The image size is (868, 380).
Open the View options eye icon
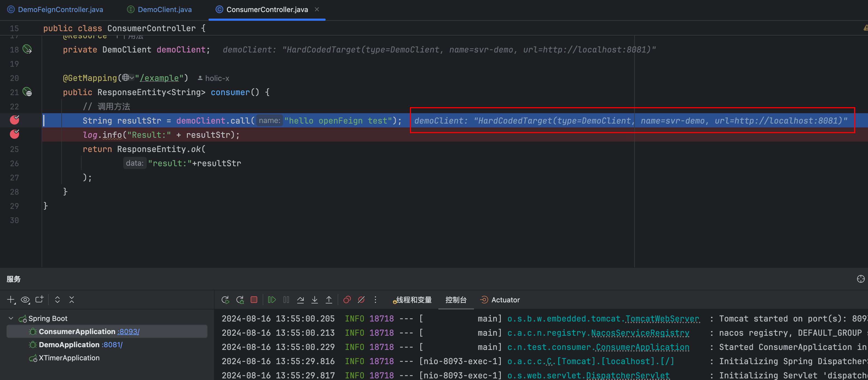tap(25, 300)
